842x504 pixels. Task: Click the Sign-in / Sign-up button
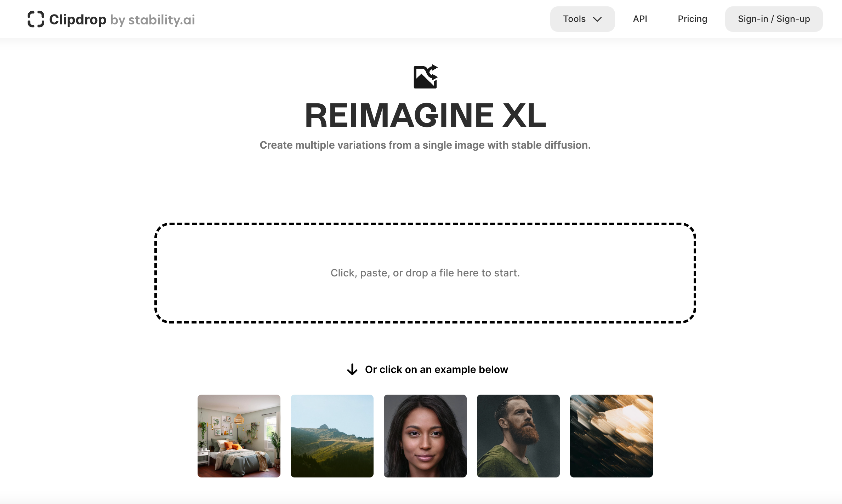pyautogui.click(x=774, y=19)
